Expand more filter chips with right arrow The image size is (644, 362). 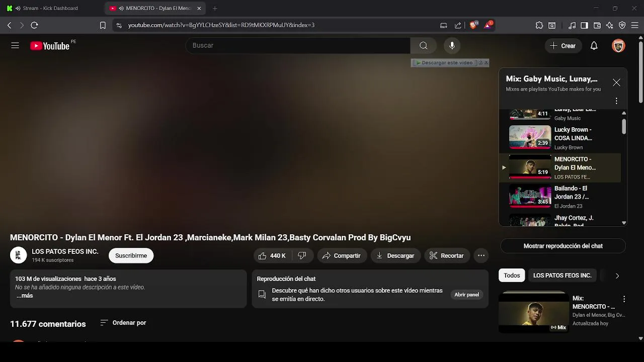(617, 276)
